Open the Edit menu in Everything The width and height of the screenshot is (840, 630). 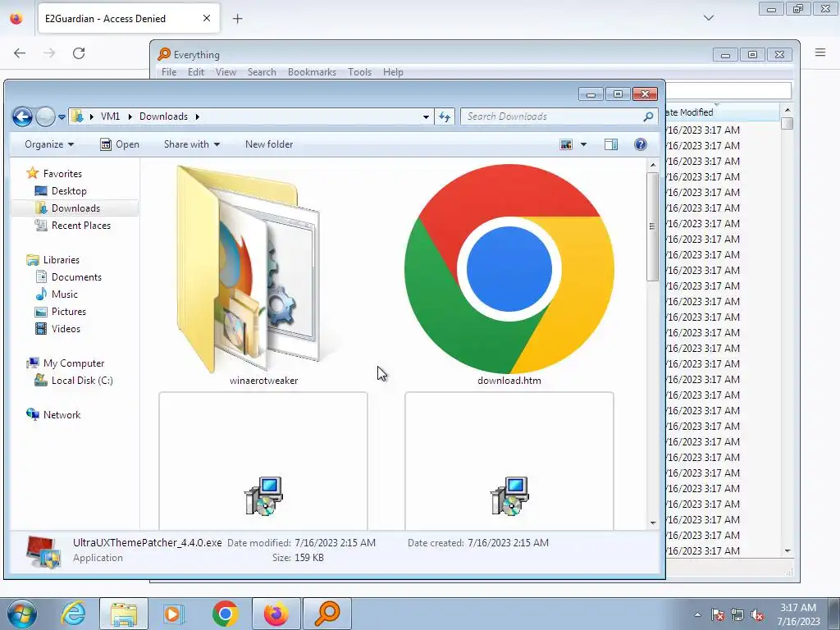click(195, 72)
